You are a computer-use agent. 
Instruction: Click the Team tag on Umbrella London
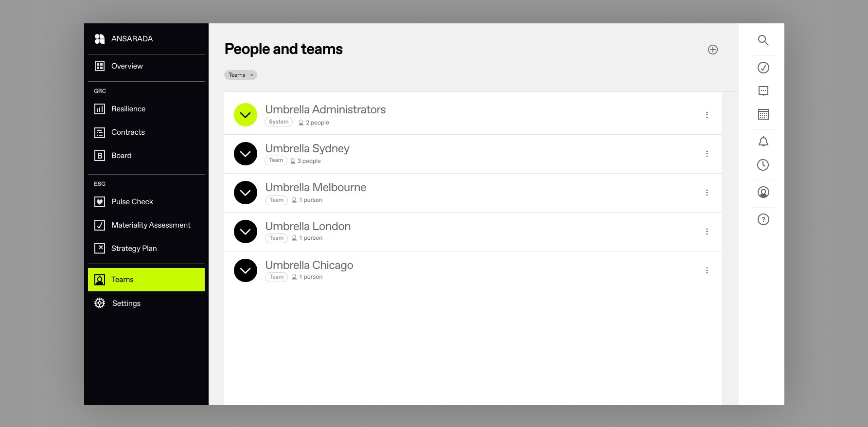click(x=276, y=238)
